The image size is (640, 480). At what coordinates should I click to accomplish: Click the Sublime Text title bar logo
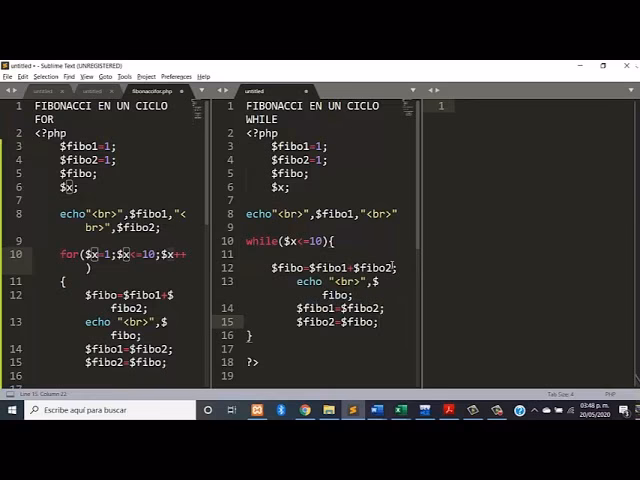pos(5,66)
